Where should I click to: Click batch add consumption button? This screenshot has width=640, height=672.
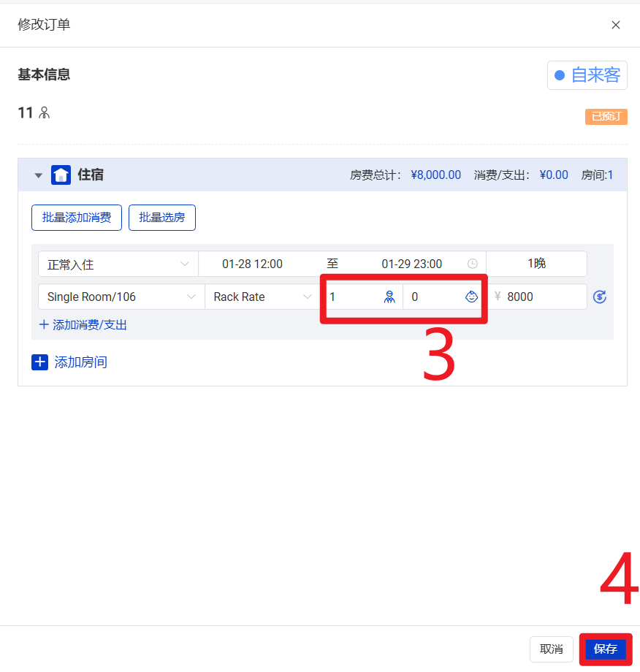tap(77, 218)
